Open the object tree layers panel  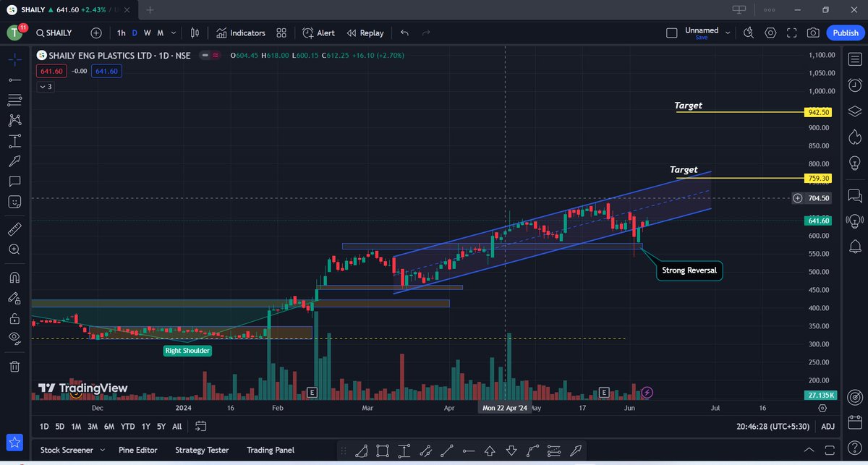point(854,111)
